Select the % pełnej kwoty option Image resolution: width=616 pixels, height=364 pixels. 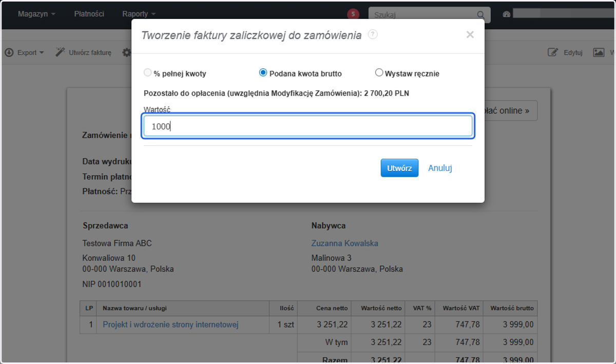coord(148,73)
